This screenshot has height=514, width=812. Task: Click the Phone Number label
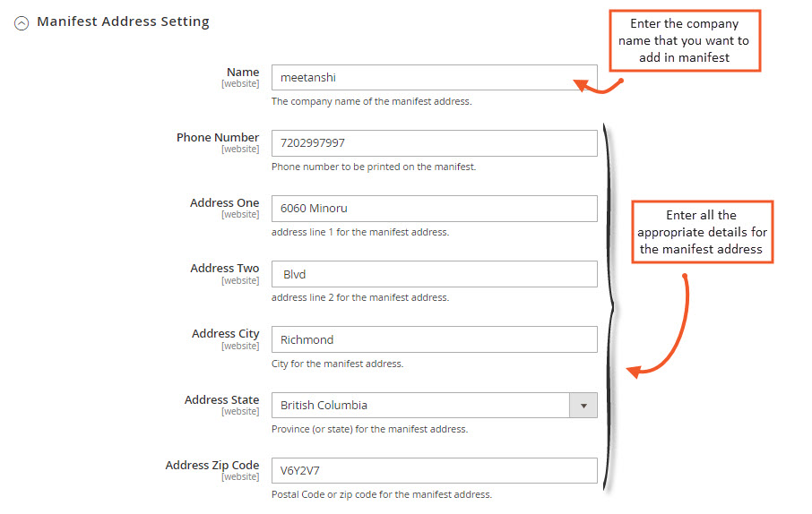point(218,137)
